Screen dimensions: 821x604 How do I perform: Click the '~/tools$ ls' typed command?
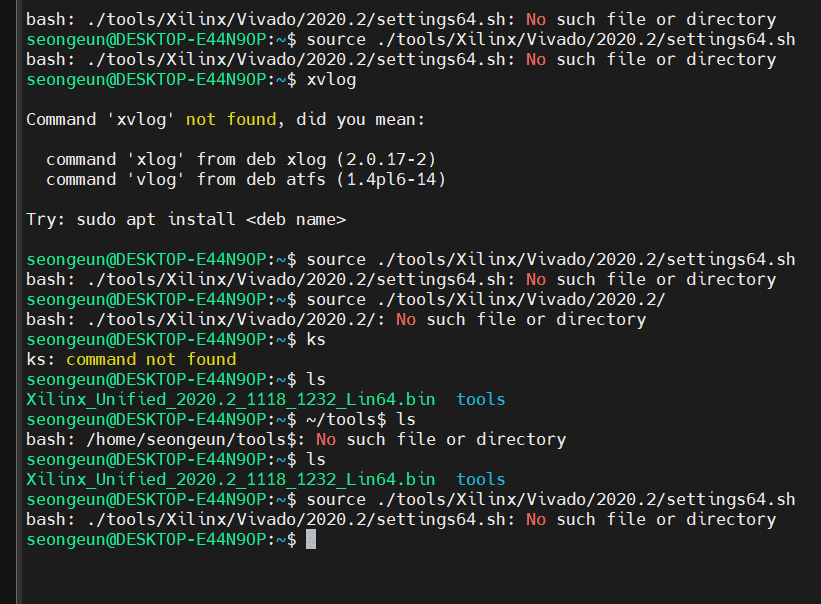coord(361,420)
